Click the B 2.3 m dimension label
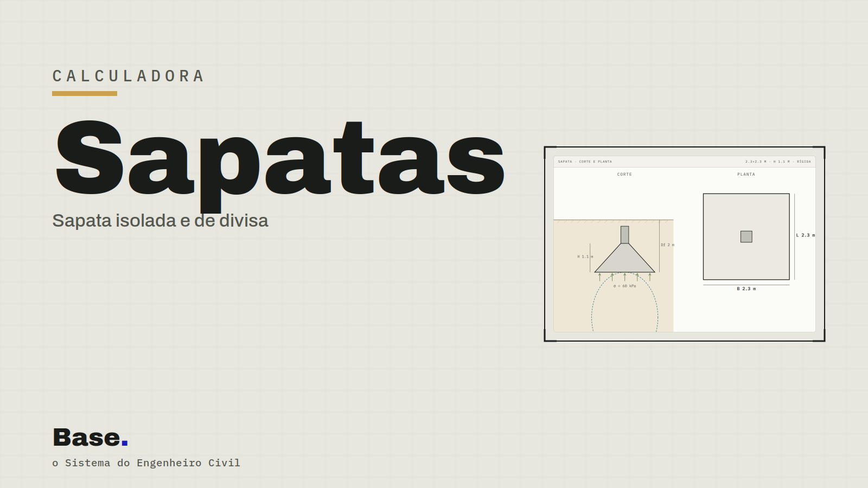Screen dimensions: 868x488 pos(746,289)
